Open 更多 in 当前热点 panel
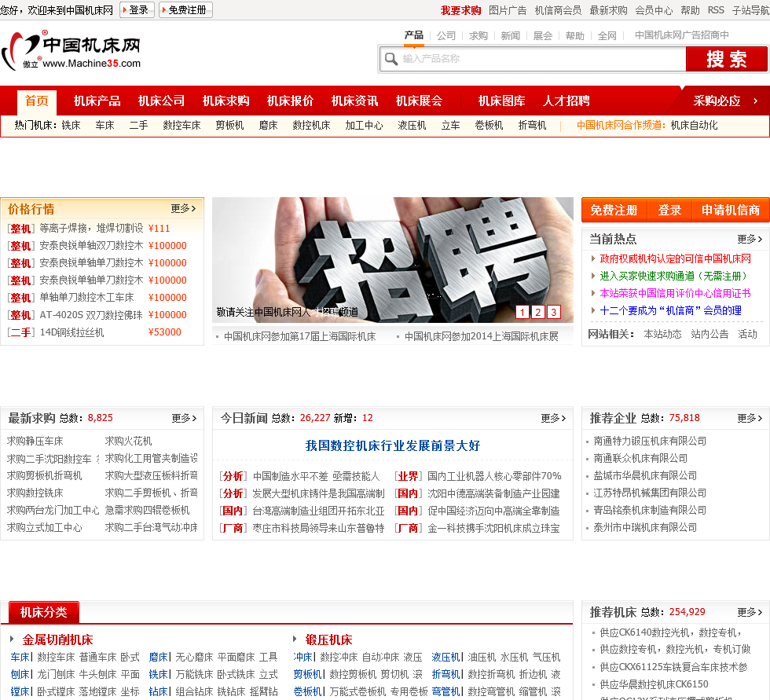 (750, 239)
